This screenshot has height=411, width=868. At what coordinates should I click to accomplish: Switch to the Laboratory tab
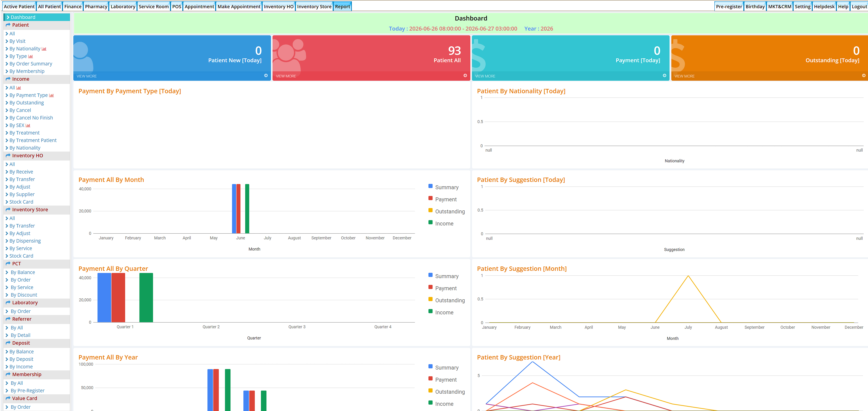tap(123, 6)
